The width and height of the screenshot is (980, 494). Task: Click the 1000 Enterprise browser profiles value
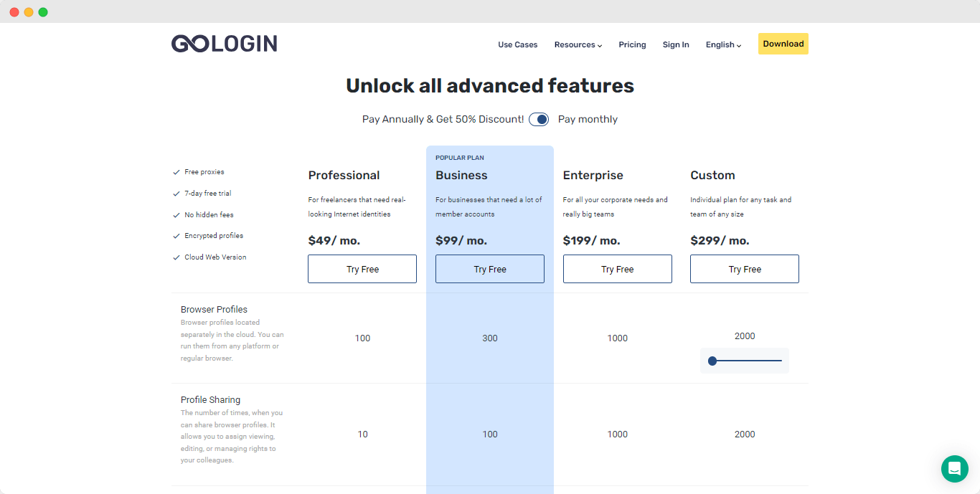pos(617,338)
